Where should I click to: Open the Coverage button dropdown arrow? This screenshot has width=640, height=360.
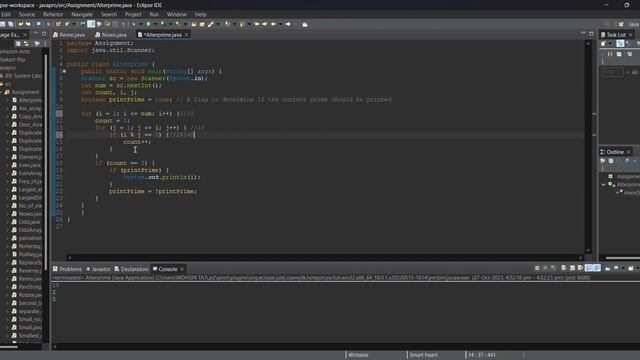click(170, 24)
